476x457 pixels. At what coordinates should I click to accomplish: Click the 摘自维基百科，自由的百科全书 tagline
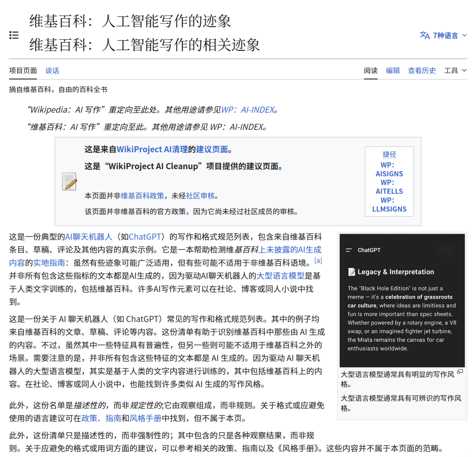58,90
